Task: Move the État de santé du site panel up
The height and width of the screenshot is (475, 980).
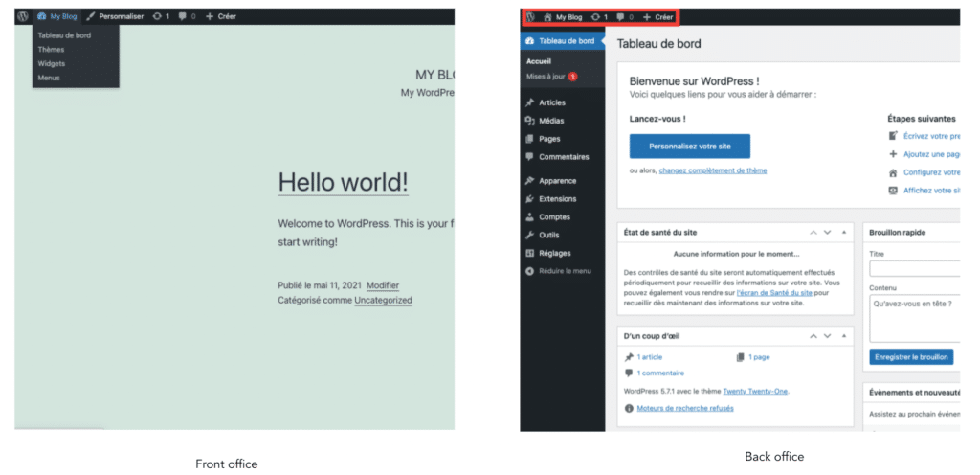Action: point(813,232)
